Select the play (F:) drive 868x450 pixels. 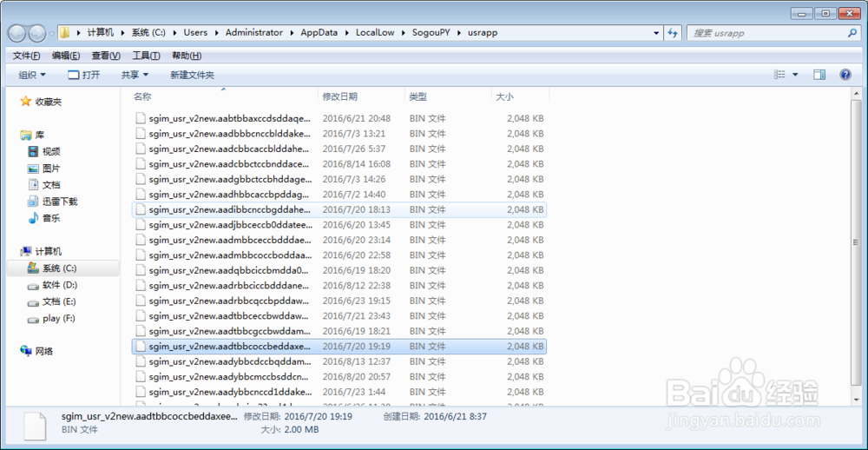tap(51, 318)
